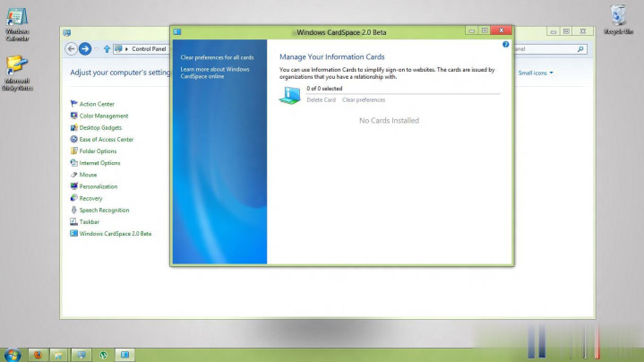This screenshot has width=644, height=362.
Task: Open Microsoft Sticky Notes desktop icon
Action: [17, 73]
